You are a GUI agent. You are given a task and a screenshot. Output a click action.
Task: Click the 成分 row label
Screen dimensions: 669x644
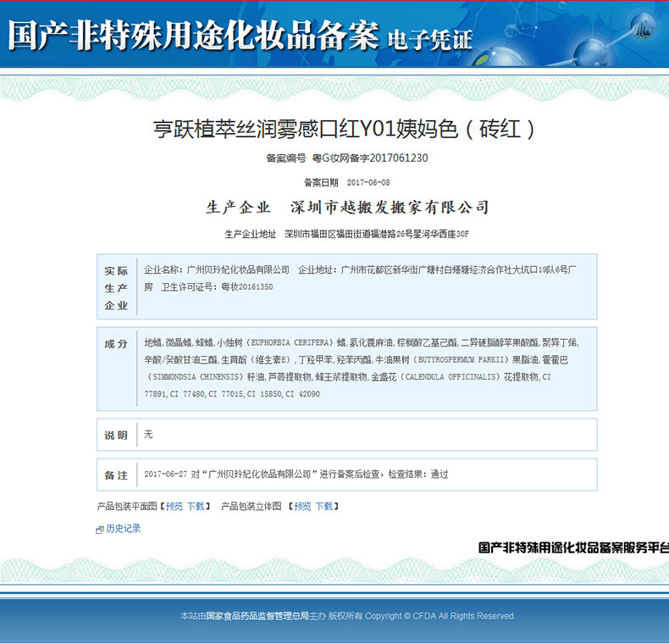116,344
